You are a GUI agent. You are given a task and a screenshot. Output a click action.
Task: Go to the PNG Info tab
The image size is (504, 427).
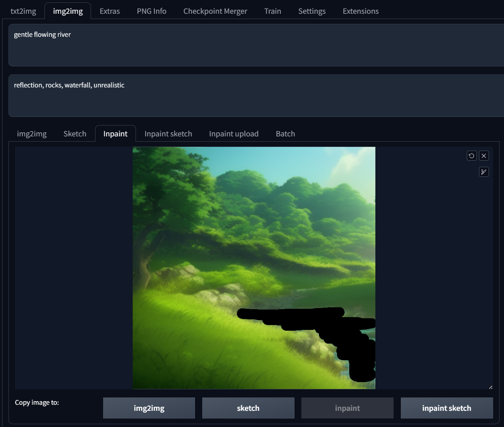point(151,11)
